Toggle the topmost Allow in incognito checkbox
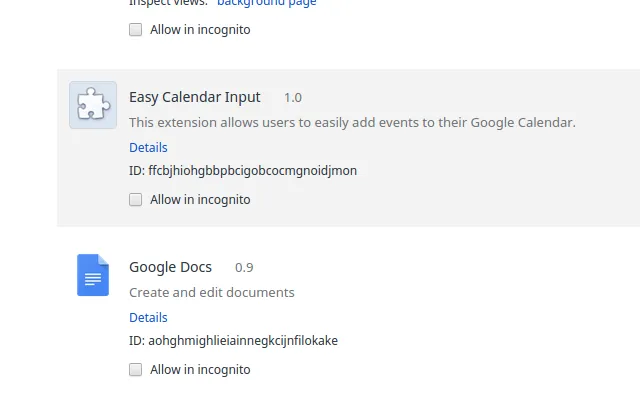 point(136,30)
